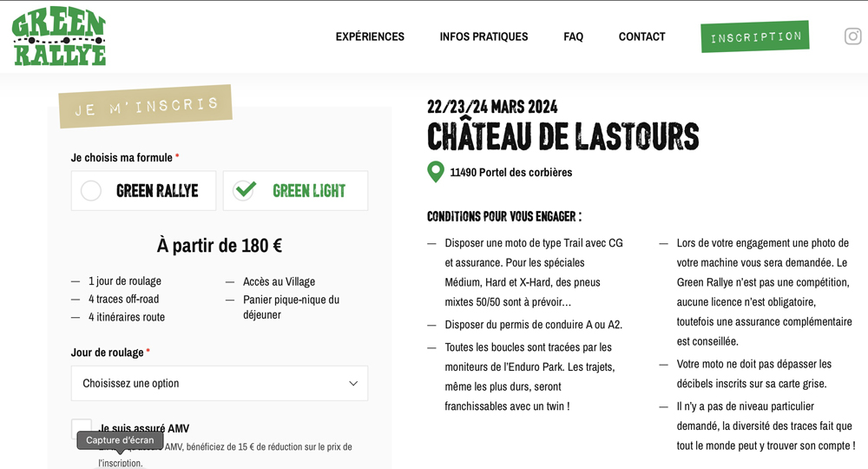Open the Contact page

click(641, 36)
